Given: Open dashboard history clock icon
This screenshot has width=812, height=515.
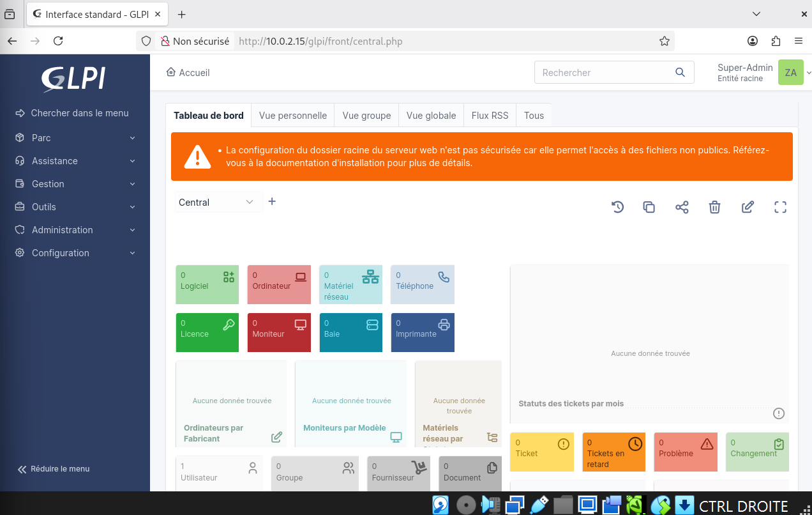Looking at the screenshot, I should [x=617, y=207].
